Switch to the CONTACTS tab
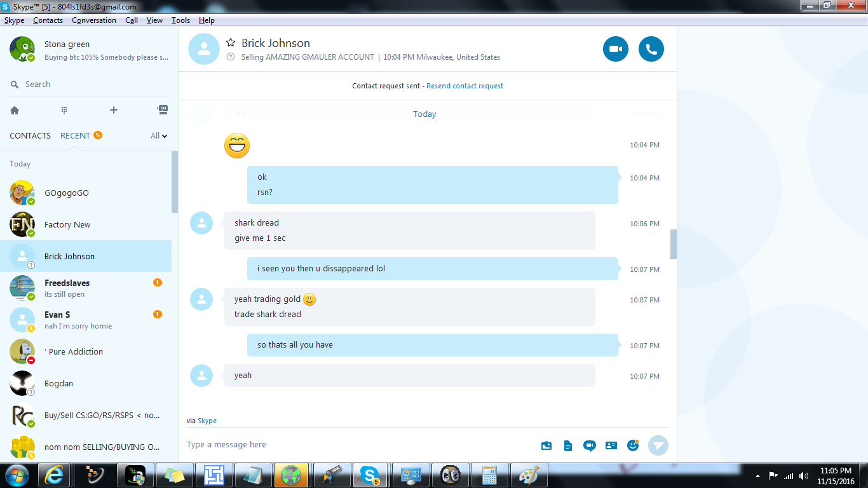 coord(30,135)
